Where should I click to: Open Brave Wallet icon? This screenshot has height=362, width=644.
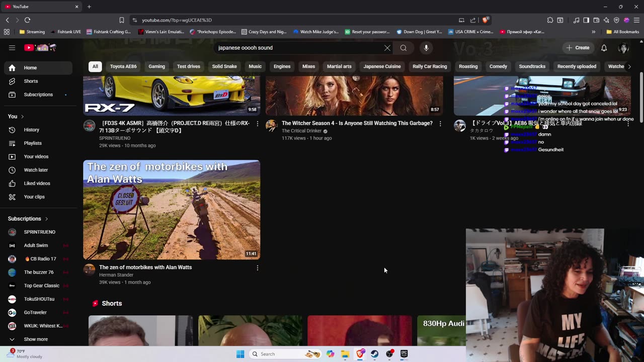(596, 20)
